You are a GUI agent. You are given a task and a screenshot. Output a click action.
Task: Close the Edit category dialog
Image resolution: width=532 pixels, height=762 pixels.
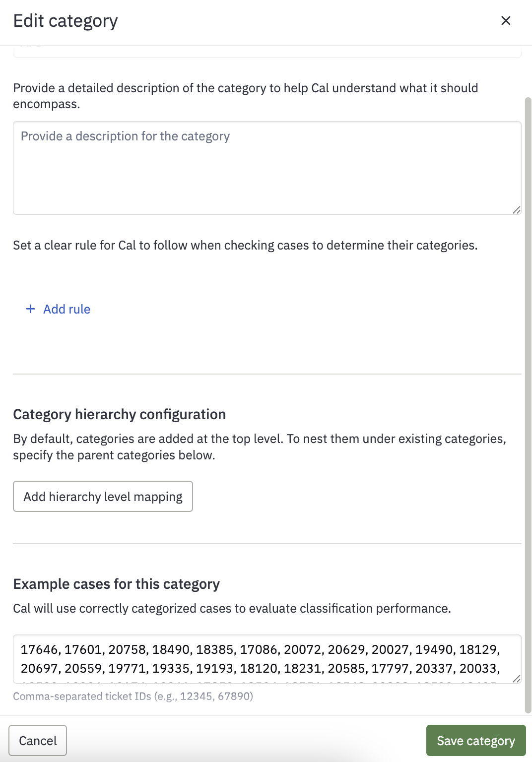click(506, 21)
